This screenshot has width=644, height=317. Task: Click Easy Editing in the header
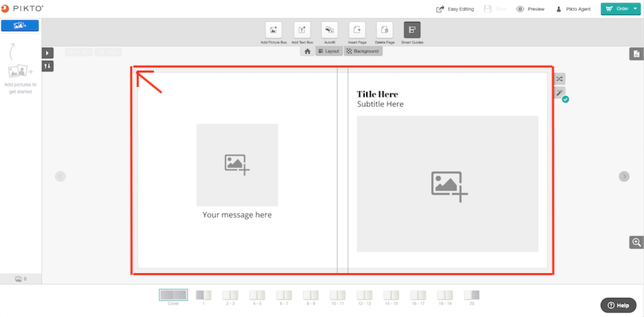click(x=455, y=9)
